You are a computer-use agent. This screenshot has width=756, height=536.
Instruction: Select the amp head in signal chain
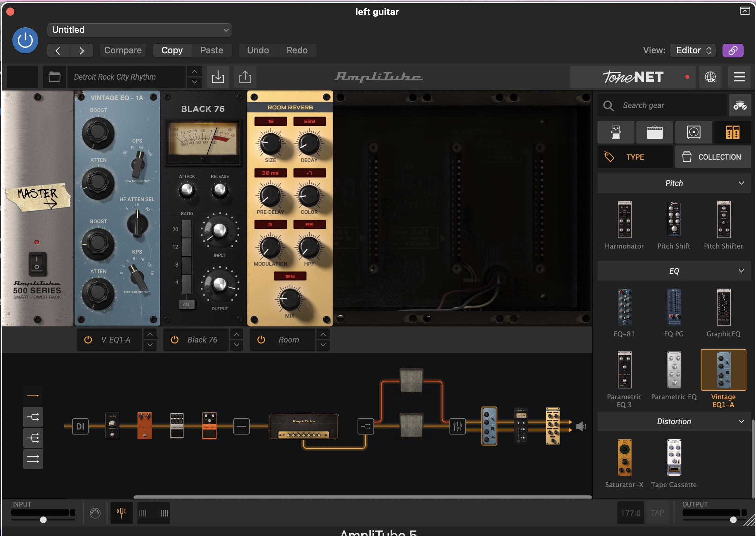pyautogui.click(x=304, y=426)
